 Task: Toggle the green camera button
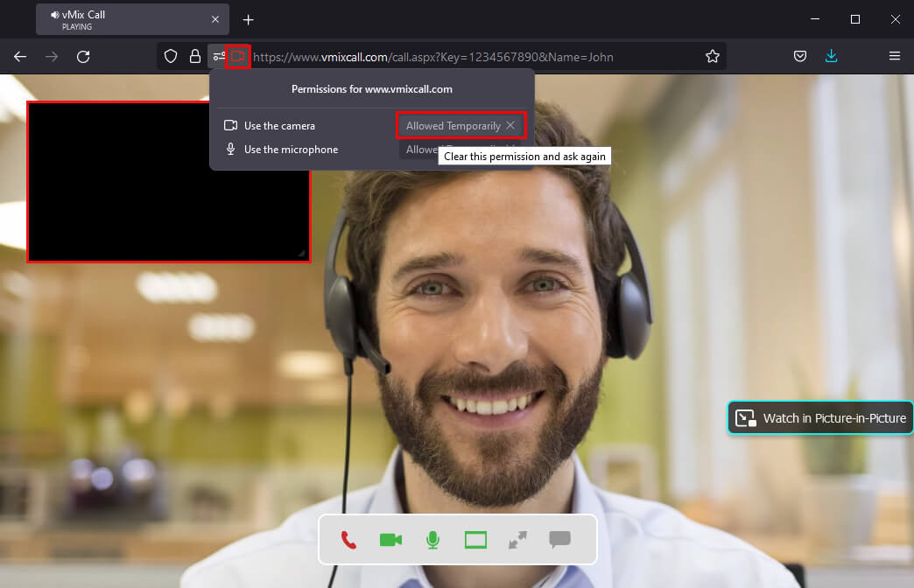[x=390, y=540]
